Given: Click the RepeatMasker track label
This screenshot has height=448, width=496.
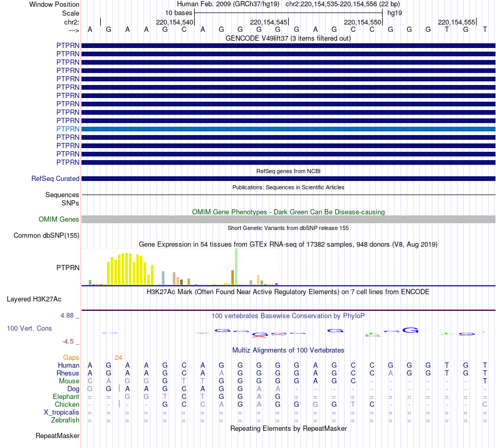Looking at the screenshot, I should (57, 435).
